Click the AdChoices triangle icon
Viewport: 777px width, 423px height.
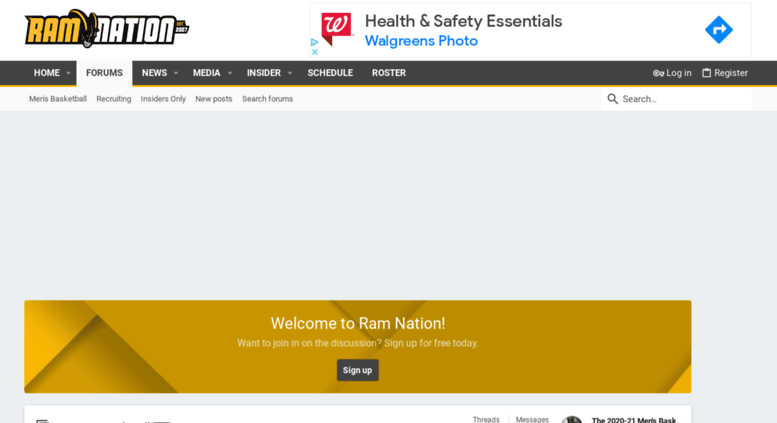[314, 43]
